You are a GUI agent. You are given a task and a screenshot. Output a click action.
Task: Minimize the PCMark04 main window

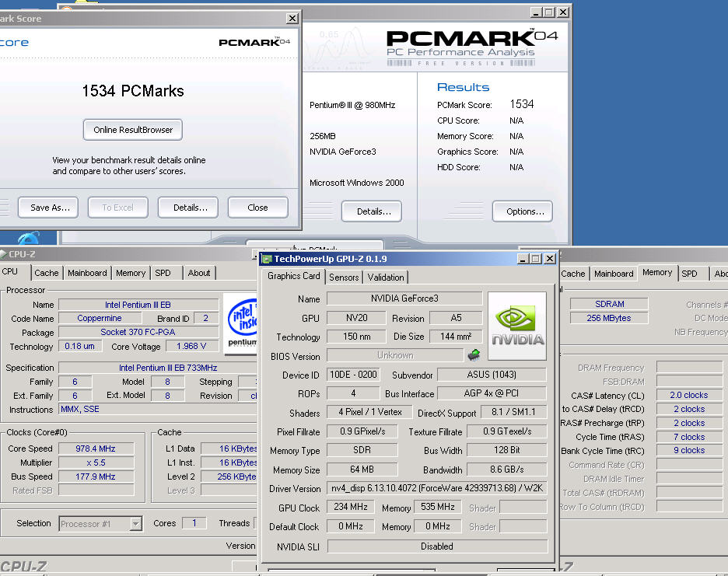[536, 12]
